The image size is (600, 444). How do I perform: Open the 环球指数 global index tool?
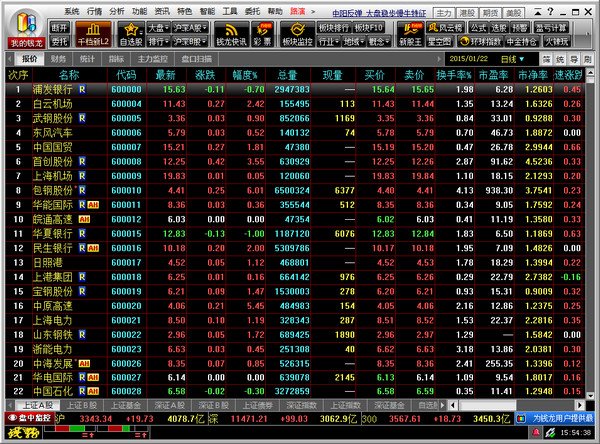(x=480, y=41)
